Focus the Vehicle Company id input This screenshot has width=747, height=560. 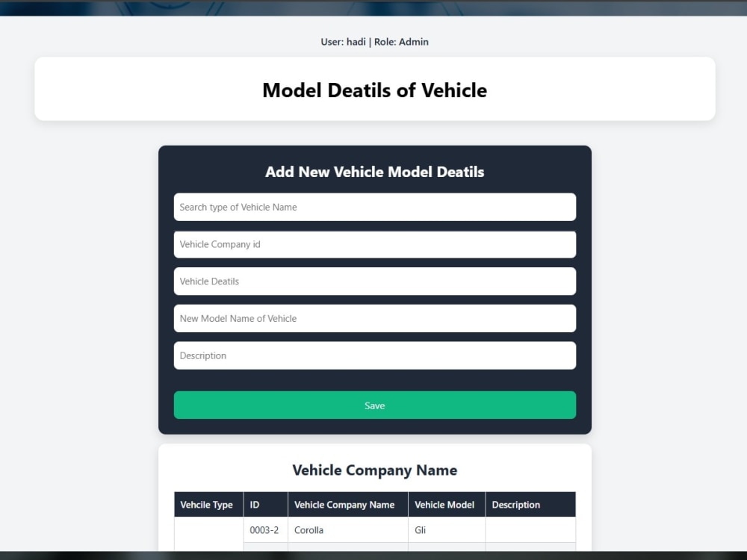374,244
